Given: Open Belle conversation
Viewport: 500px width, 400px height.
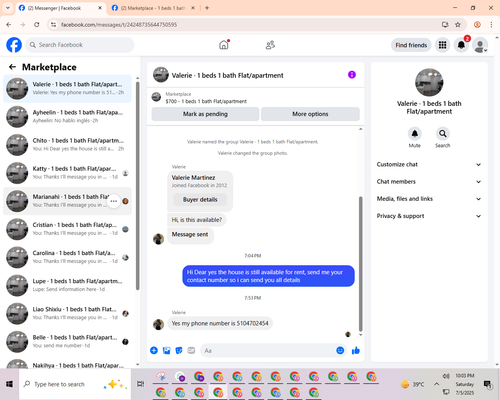Looking at the screenshot, I should pyautogui.click(x=67, y=342).
